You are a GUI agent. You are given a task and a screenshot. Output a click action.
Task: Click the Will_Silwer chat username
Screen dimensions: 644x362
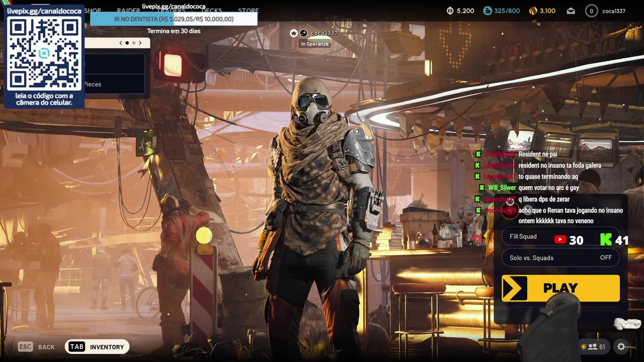(x=502, y=188)
